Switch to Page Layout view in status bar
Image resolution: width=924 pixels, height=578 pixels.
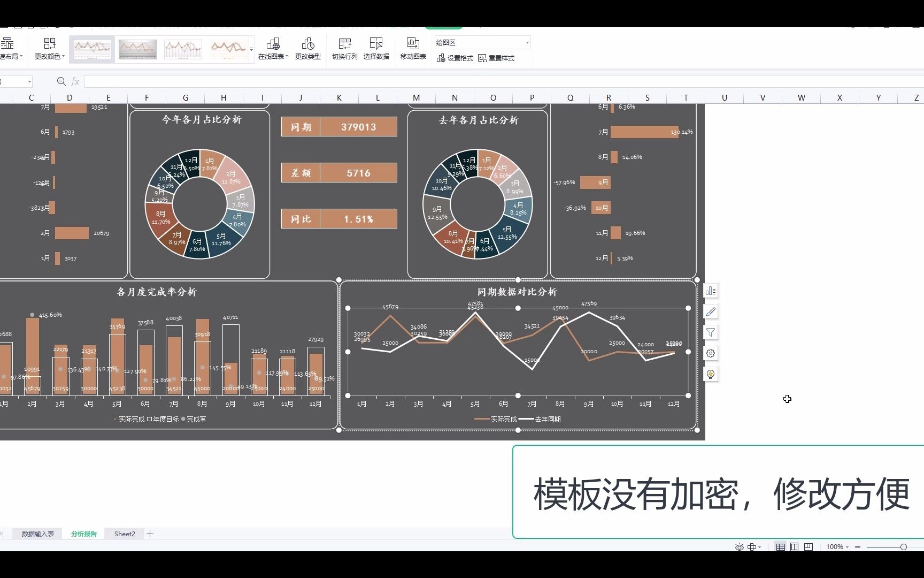795,546
